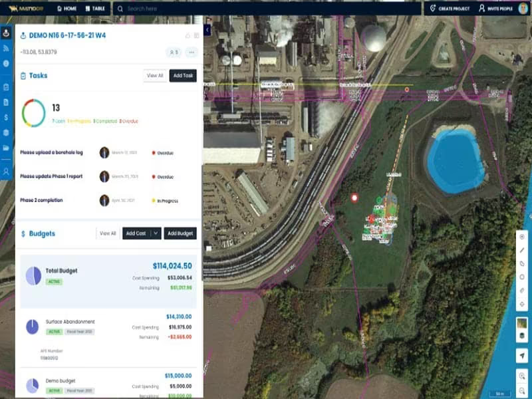532x399 pixels.
Task: Select the dollar sign sidebar icon
Action: pos(6,118)
